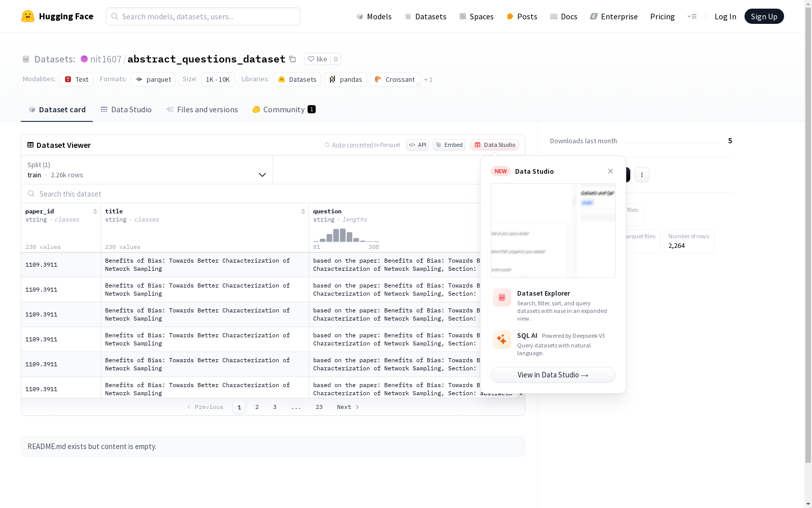Focus the global search models field
This screenshot has height=508, width=812.
pyautogui.click(x=203, y=16)
